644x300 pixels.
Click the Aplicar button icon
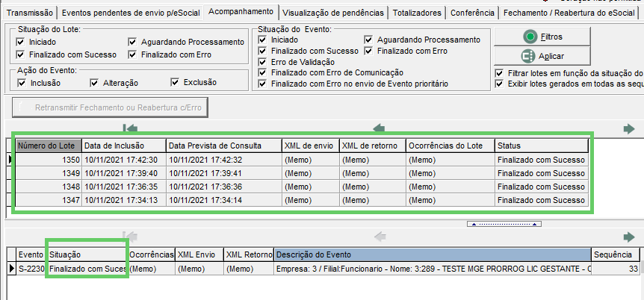527,56
